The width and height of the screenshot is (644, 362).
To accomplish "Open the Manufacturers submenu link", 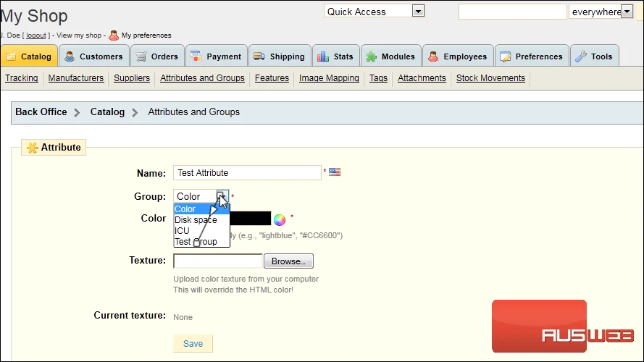I will (76, 78).
